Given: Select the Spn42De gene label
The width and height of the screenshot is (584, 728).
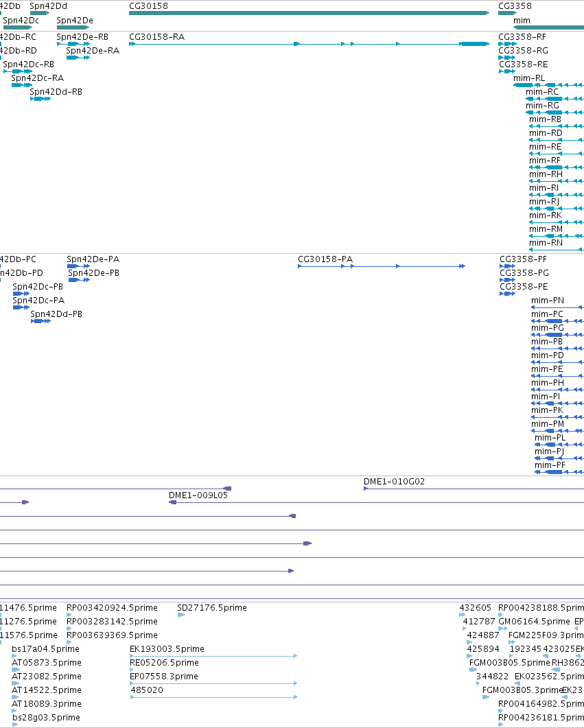Looking at the screenshot, I should [75, 21].
